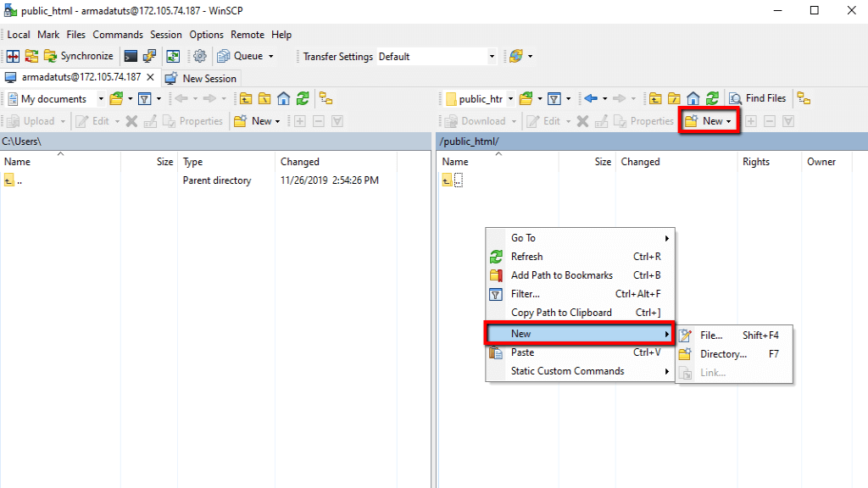
Task: Choose Add Path to Bookmarks
Action: pyautogui.click(x=580, y=275)
